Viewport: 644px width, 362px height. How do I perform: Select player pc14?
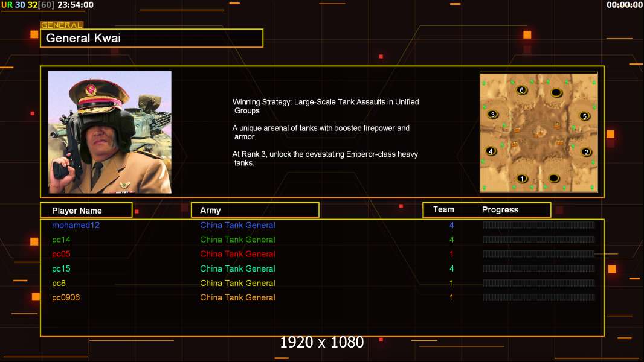61,240
